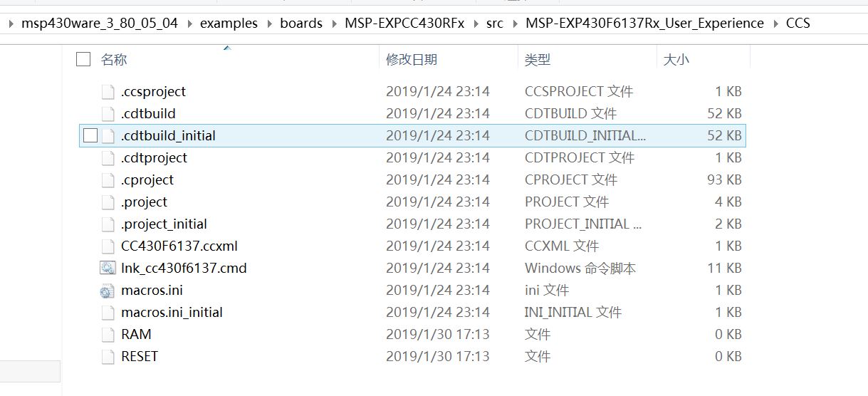Click the 'ini 文件' type cell
The width and height of the screenshot is (868, 396).
[x=547, y=291]
